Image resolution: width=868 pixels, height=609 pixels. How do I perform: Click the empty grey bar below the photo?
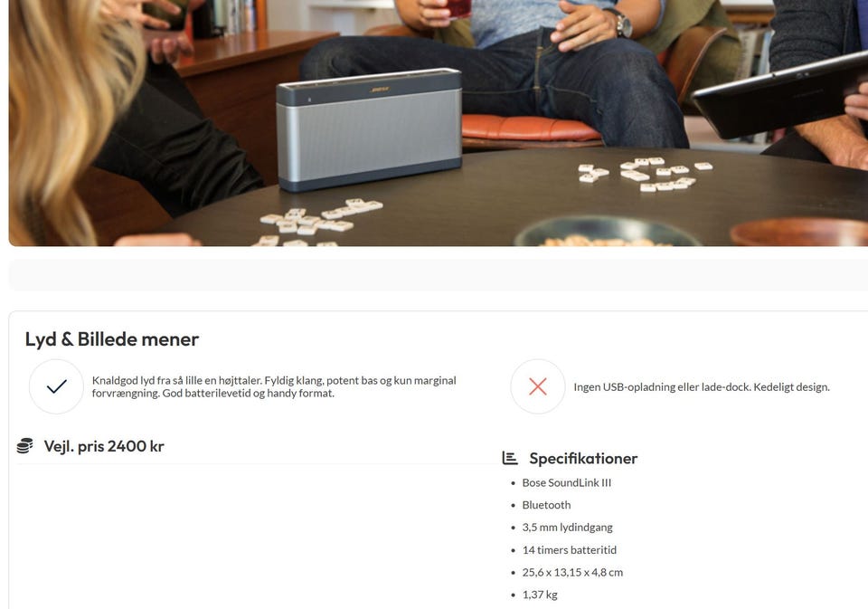click(x=439, y=275)
